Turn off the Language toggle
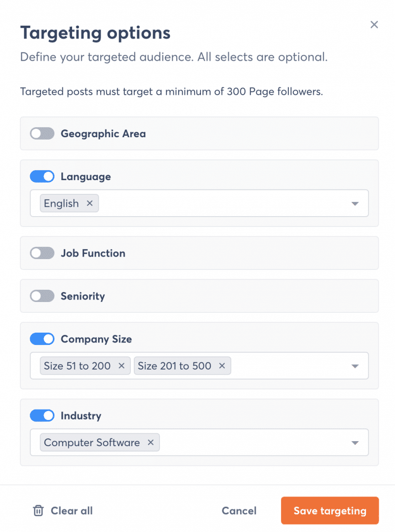The width and height of the screenshot is (395, 532). (x=42, y=177)
